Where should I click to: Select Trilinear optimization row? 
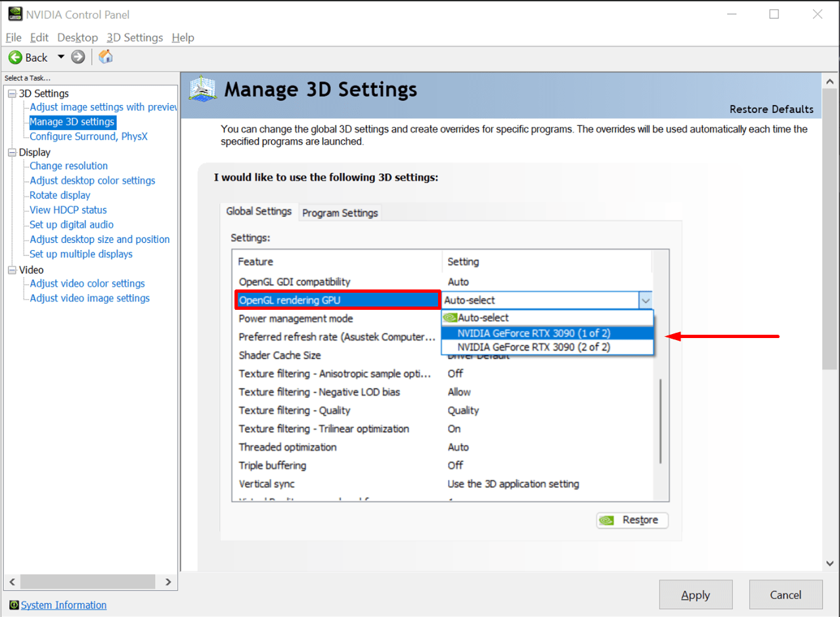click(443, 429)
